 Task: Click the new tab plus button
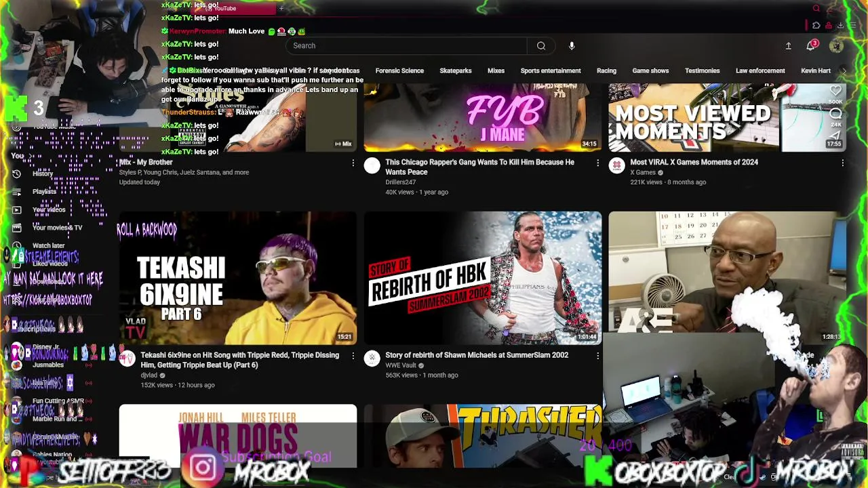point(281,9)
